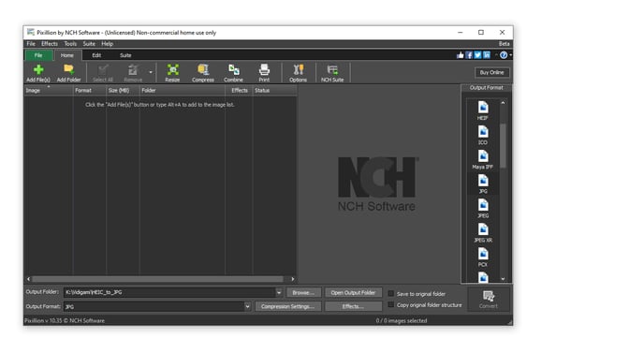Switch to the Suite ribbon tab
Image resolution: width=644 pixels, height=353 pixels.
pyautogui.click(x=125, y=55)
